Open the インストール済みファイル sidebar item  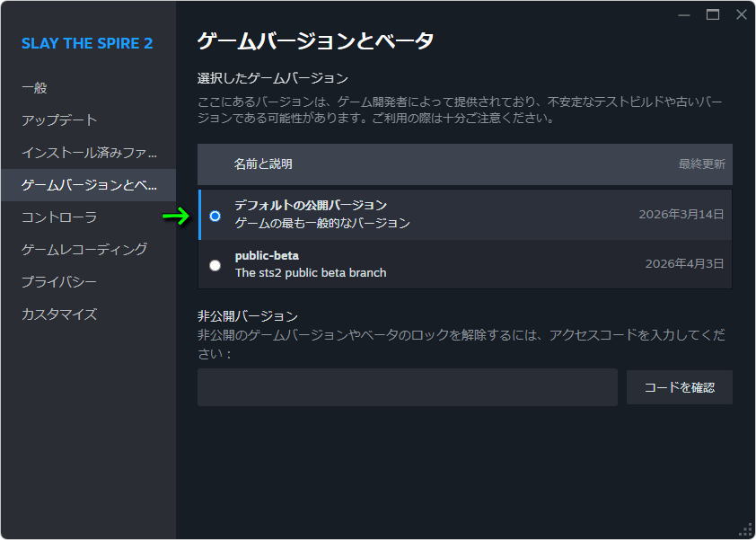tap(89, 153)
